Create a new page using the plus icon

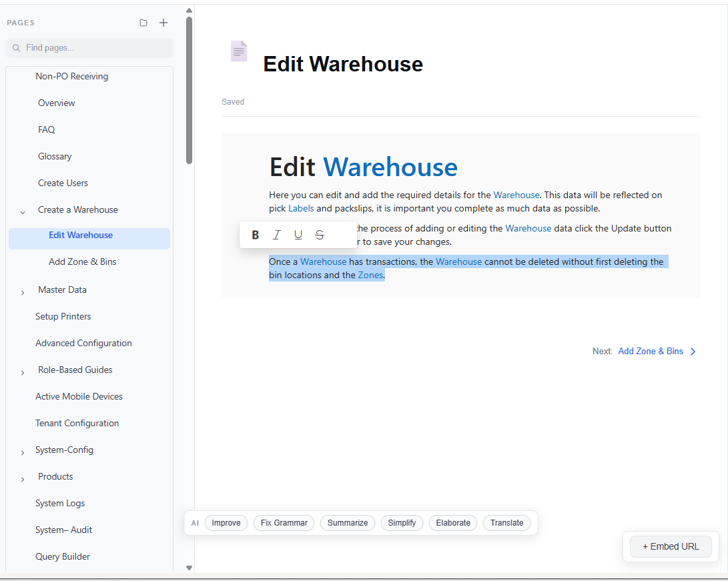click(x=163, y=22)
